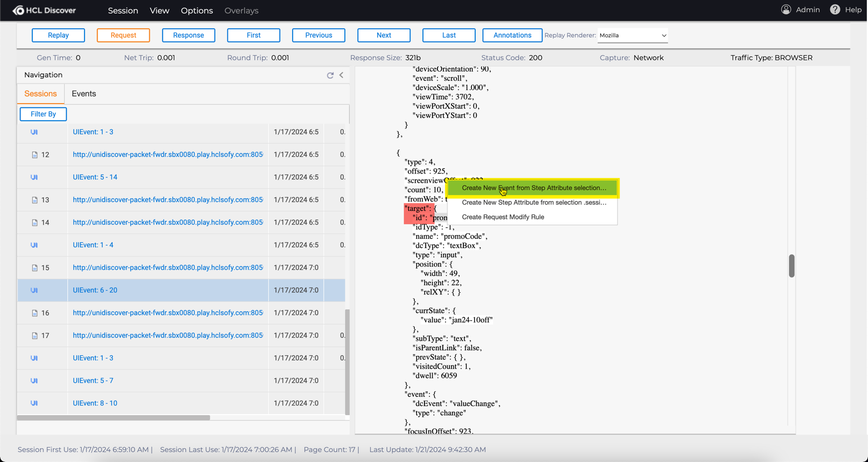This screenshot has height=462, width=868.
Task: Open the Overlays menu
Action: point(241,11)
